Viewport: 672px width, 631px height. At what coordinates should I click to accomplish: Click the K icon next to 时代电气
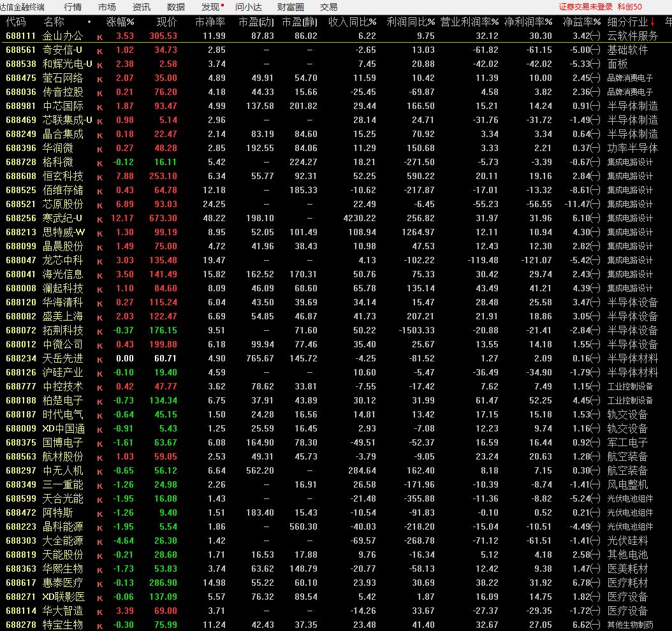(100, 416)
